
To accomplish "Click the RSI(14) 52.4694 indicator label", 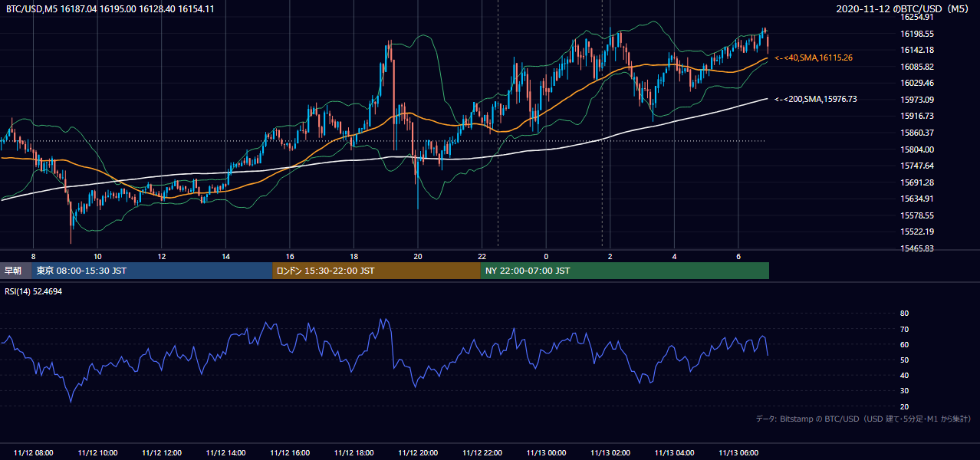I will pos(34,291).
